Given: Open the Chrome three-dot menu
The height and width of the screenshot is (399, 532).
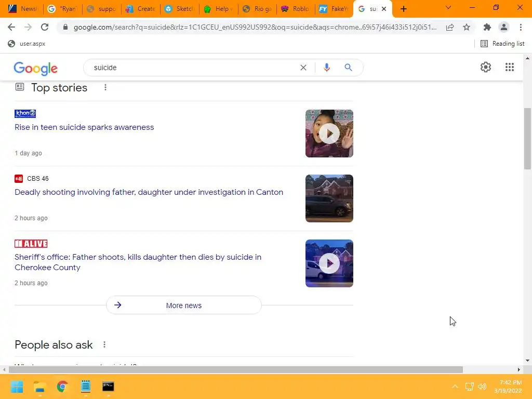Looking at the screenshot, I should [521, 27].
